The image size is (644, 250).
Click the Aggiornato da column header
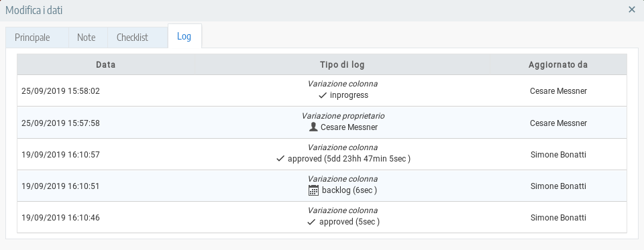pos(558,64)
